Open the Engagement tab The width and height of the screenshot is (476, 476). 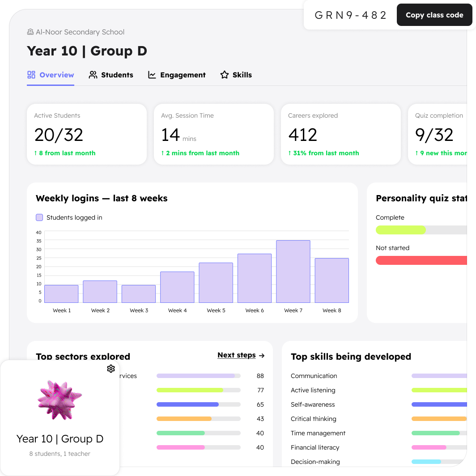[x=177, y=75]
